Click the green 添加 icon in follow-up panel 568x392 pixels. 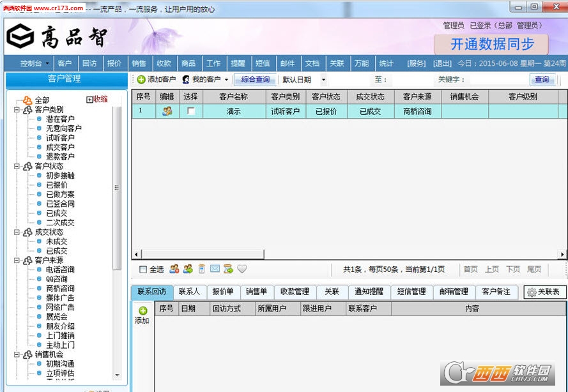[x=142, y=310]
